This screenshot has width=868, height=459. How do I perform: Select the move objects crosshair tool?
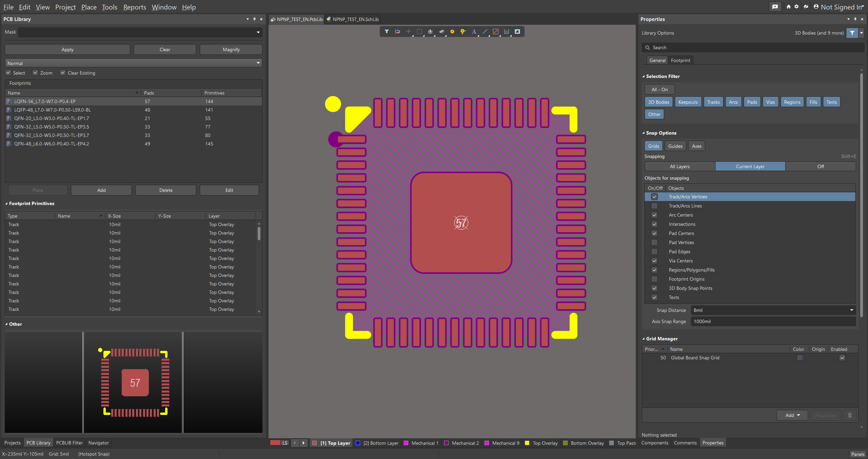tap(408, 32)
